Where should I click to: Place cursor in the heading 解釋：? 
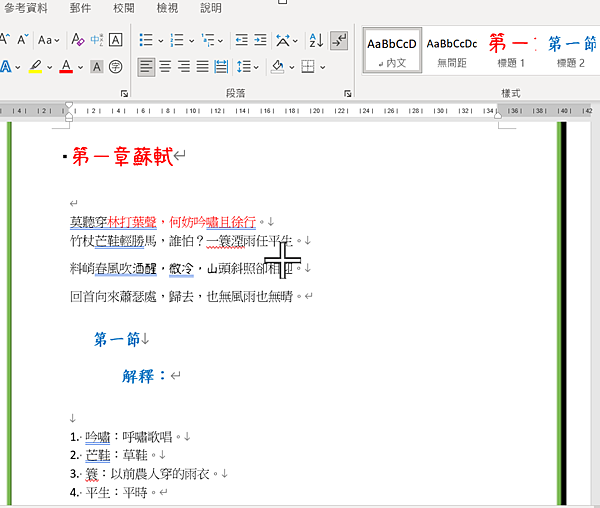[x=144, y=376]
